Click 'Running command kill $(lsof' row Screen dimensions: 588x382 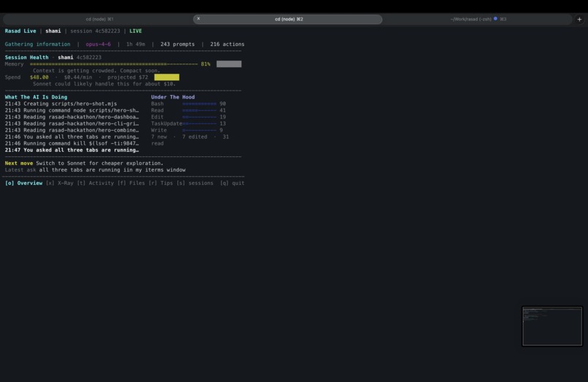pyautogui.click(x=71, y=143)
